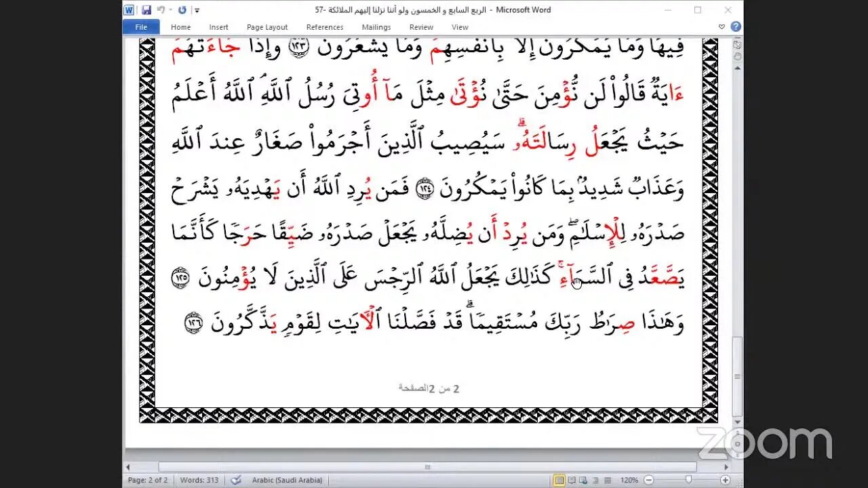The width and height of the screenshot is (868, 488).
Task: Expand the ribbon with the chevron arrow
Action: (x=722, y=27)
